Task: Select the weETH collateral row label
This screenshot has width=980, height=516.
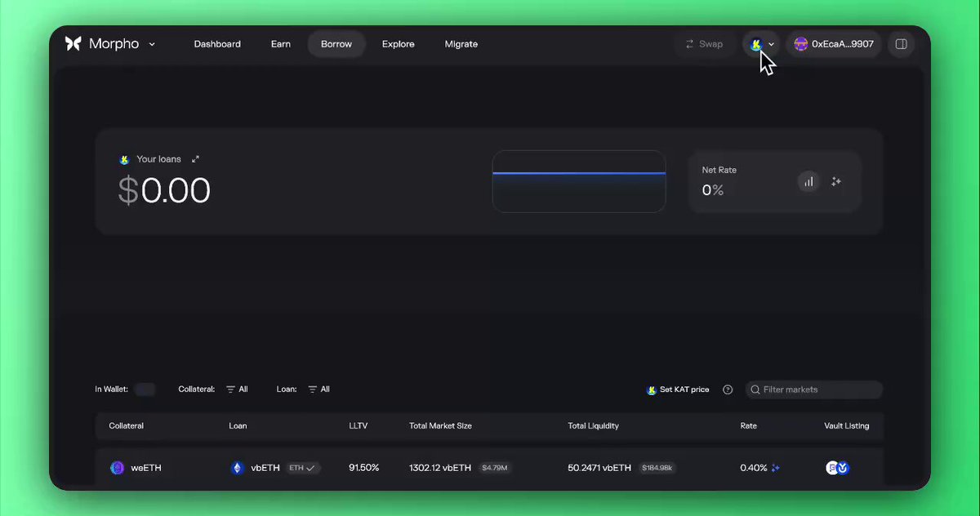Action: tap(146, 468)
